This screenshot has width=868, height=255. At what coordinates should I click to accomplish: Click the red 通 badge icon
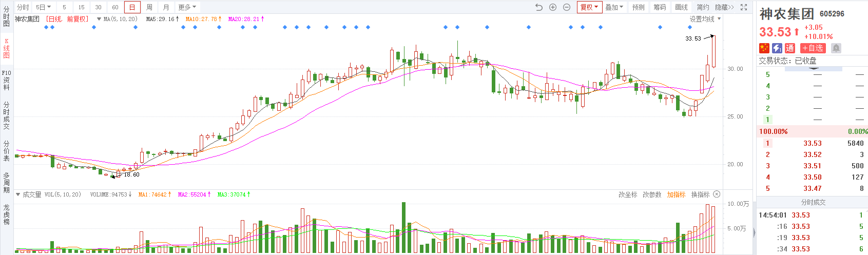point(790,48)
